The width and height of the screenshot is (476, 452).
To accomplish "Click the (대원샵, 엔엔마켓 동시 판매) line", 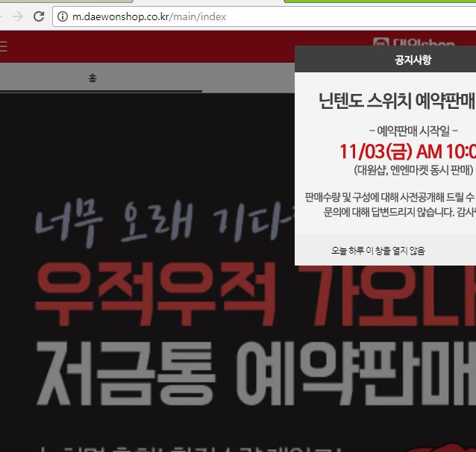I will tap(413, 170).
